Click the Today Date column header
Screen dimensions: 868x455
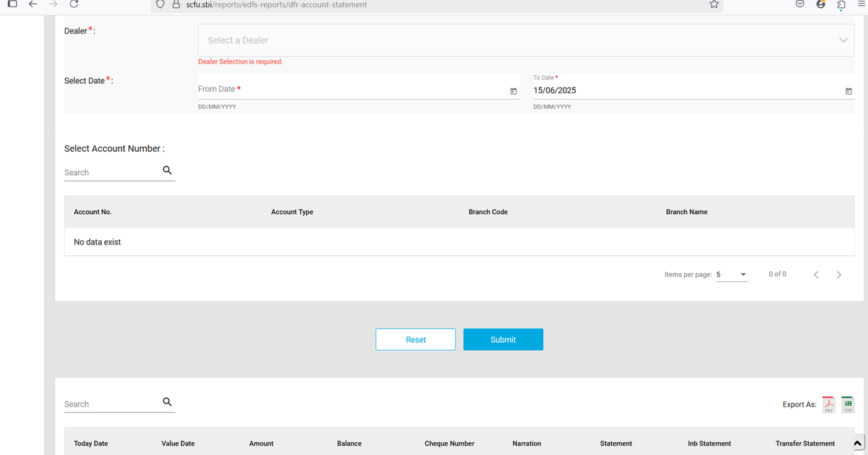point(90,443)
